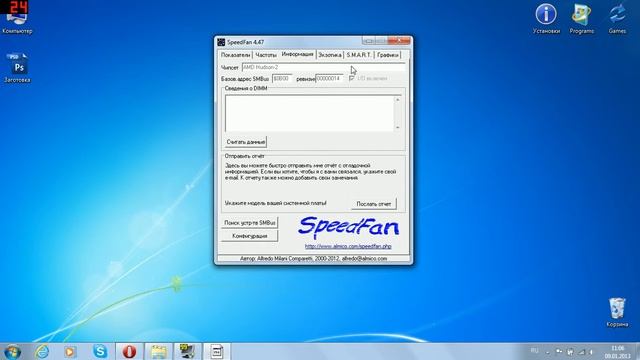
Task: Click the document taskbar icon
Action: tap(217, 351)
